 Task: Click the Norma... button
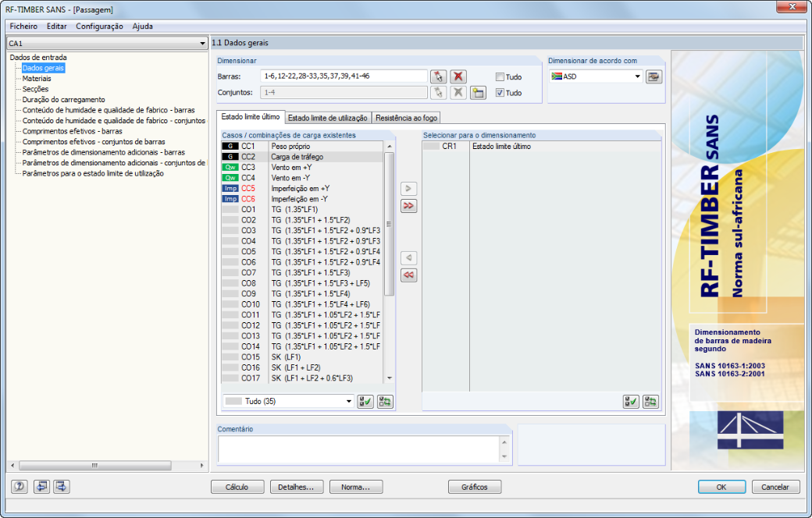tap(356, 487)
